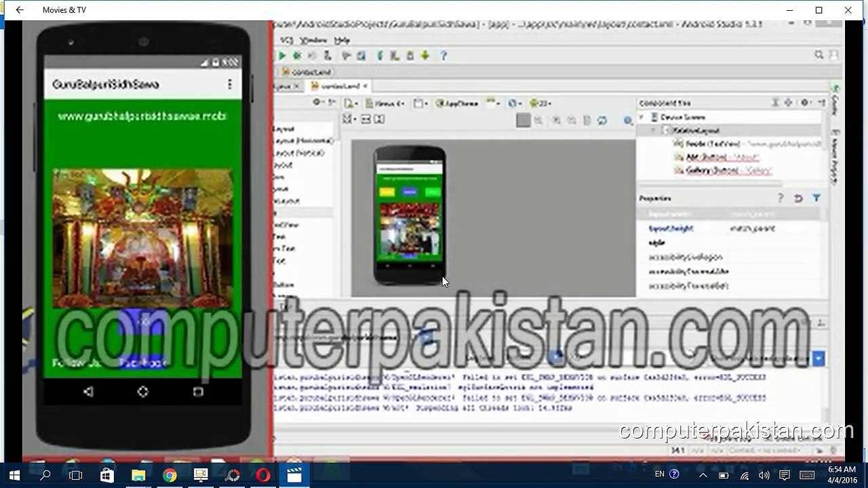Click website URL text in emulator app

[142, 116]
